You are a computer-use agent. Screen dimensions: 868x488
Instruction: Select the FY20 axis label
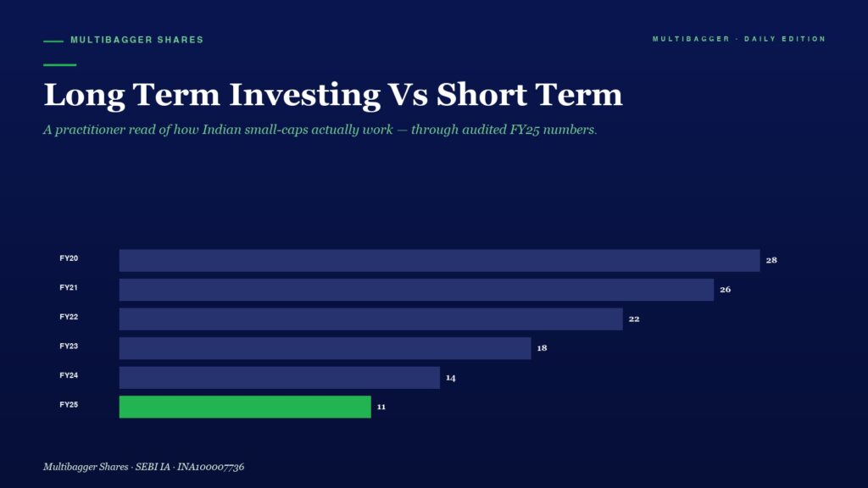coord(69,258)
